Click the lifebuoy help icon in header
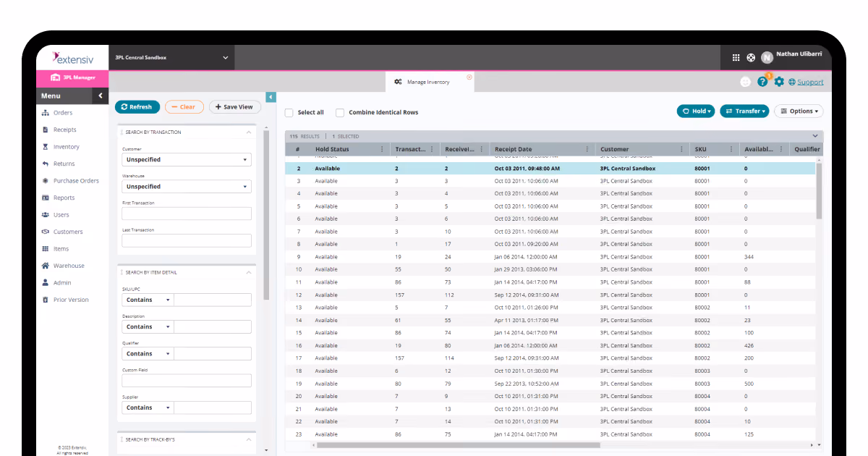 (x=751, y=58)
